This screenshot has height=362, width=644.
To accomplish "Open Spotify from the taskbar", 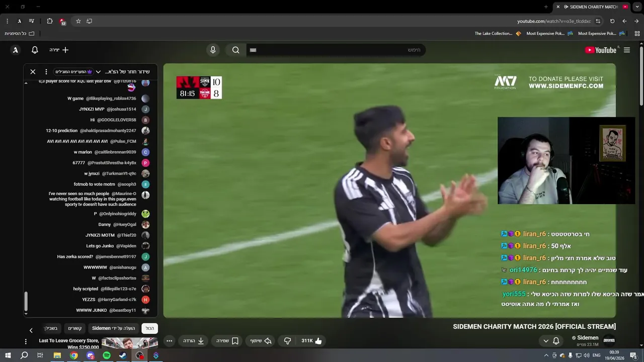I will [107, 355].
